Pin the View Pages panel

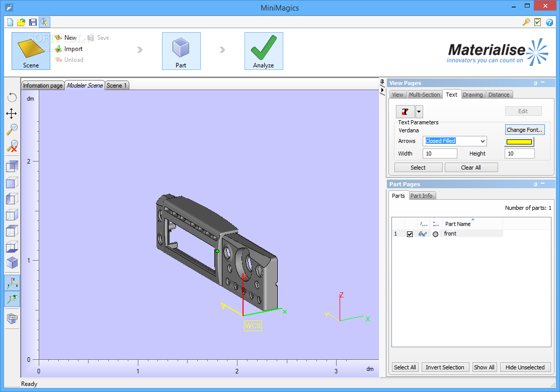click(535, 83)
